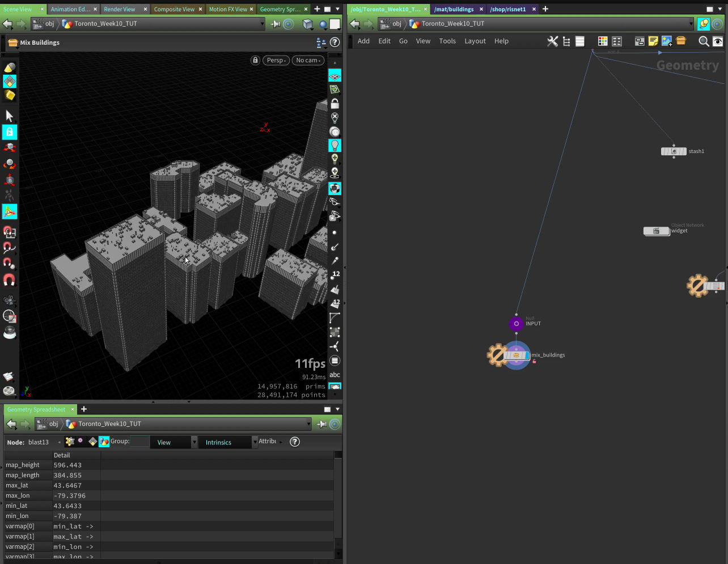Activate the Translate tool in the left toolbar
Screen dimensions: 728x564
pos(9,147)
